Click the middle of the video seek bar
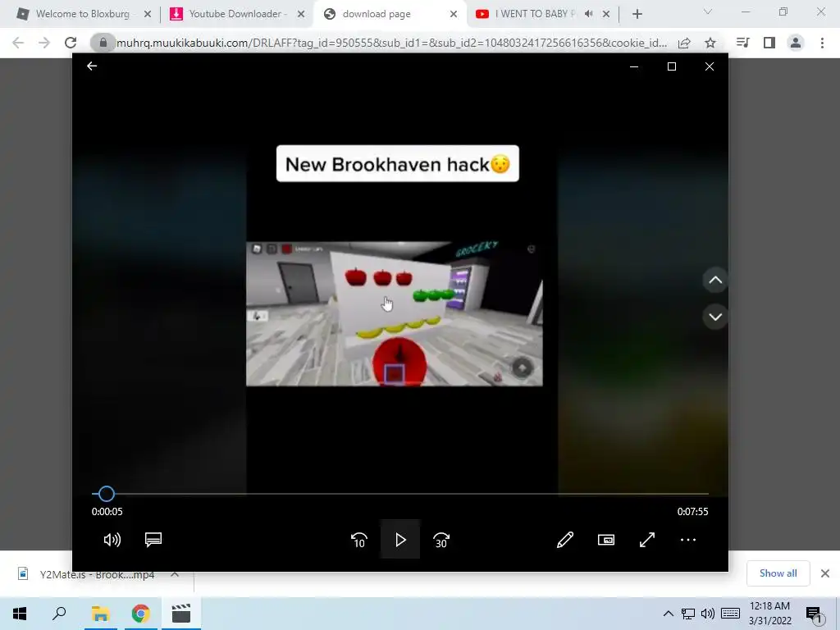 pyautogui.click(x=400, y=493)
